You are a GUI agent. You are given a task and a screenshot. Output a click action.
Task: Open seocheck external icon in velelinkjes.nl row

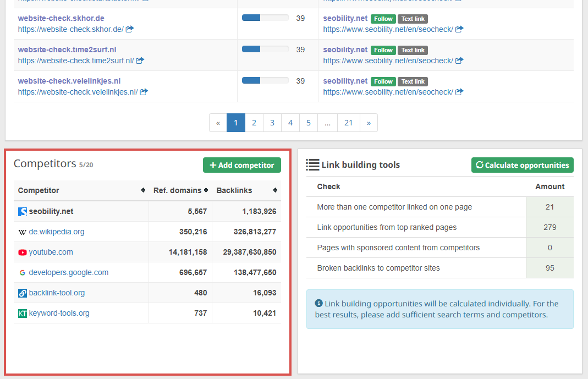459,92
